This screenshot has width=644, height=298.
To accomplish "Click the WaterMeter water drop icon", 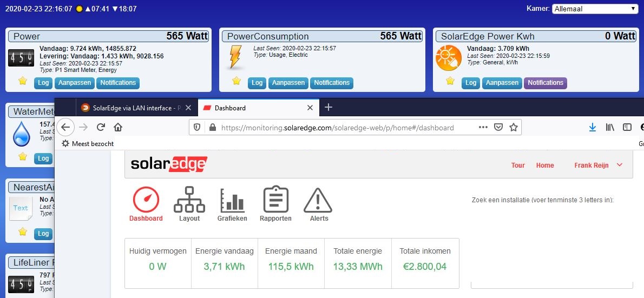I will [21, 134].
